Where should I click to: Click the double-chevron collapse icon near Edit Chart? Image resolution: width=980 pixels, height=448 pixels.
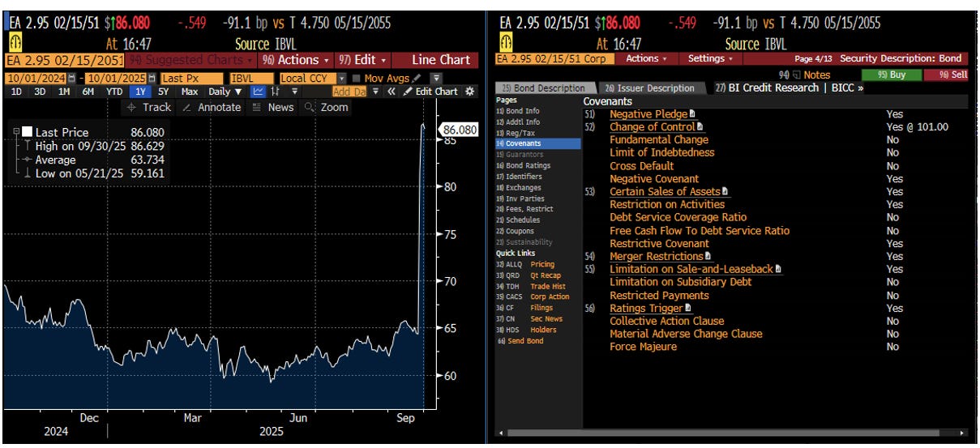point(392,92)
